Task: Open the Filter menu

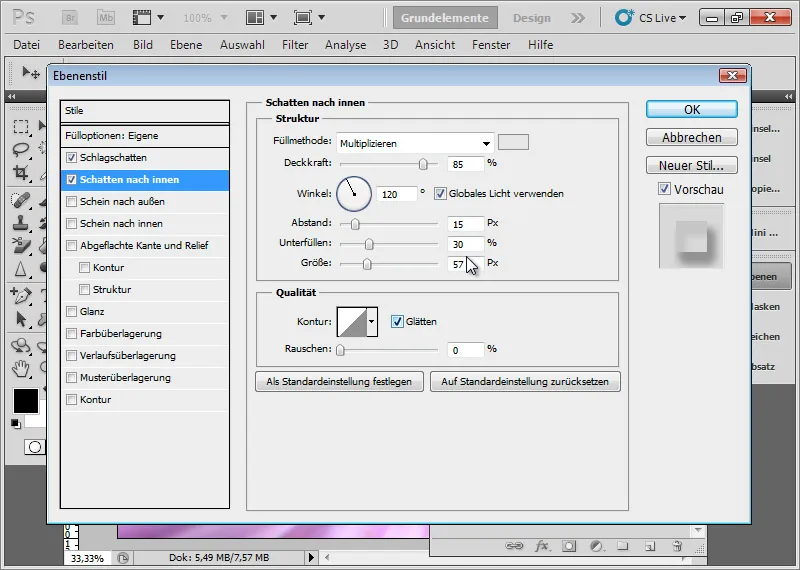Action: tap(295, 45)
